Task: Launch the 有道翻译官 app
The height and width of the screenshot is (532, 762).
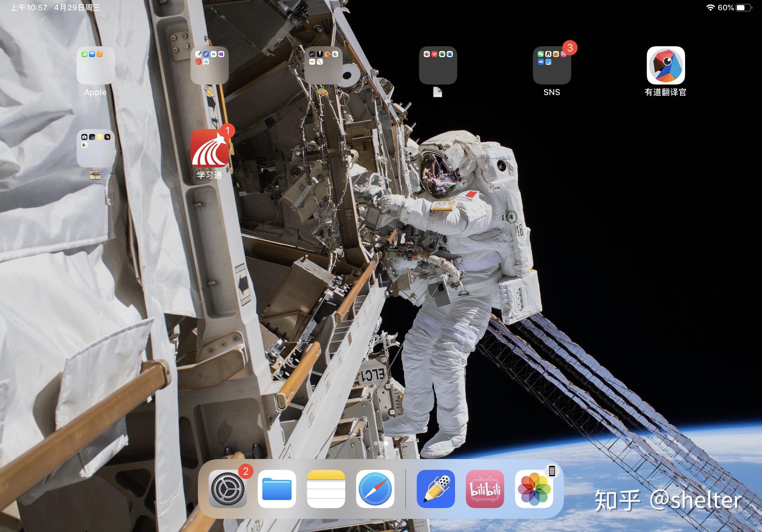Action: pos(666,65)
